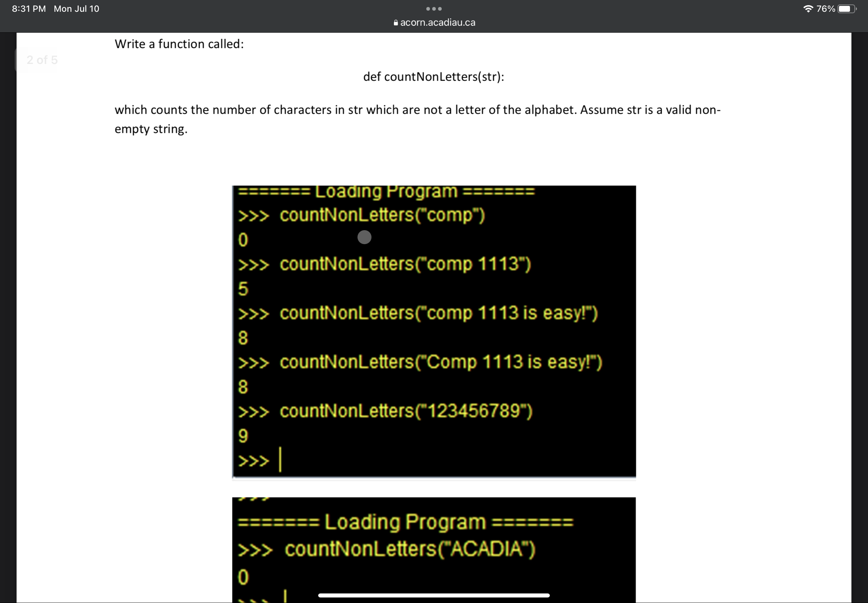Tap the home indicator bar at the bottom
This screenshot has width=868, height=603.
click(434, 595)
